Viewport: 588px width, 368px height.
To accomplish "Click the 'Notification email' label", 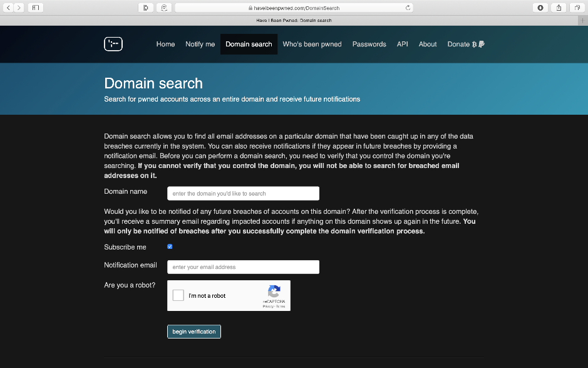I will pos(130,265).
